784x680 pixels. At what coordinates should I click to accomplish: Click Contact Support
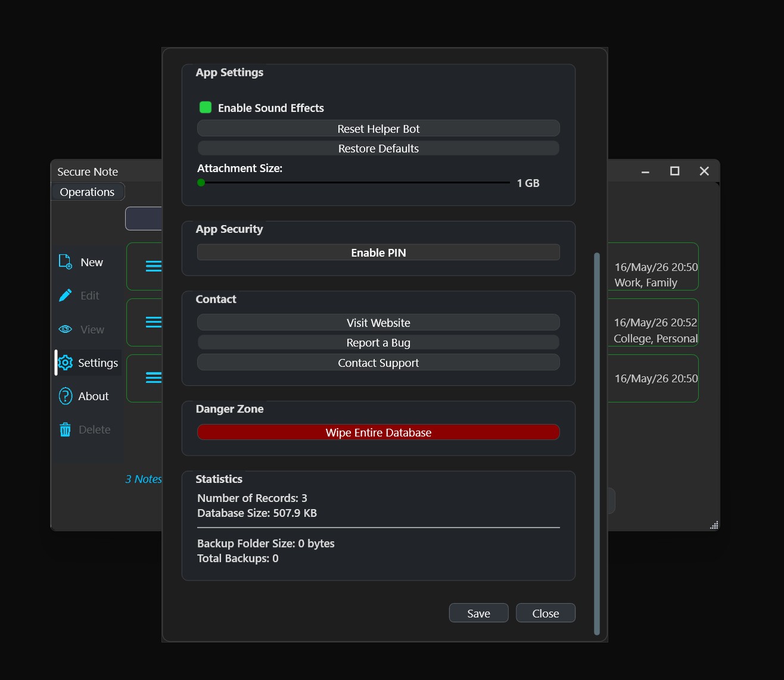pyautogui.click(x=378, y=363)
